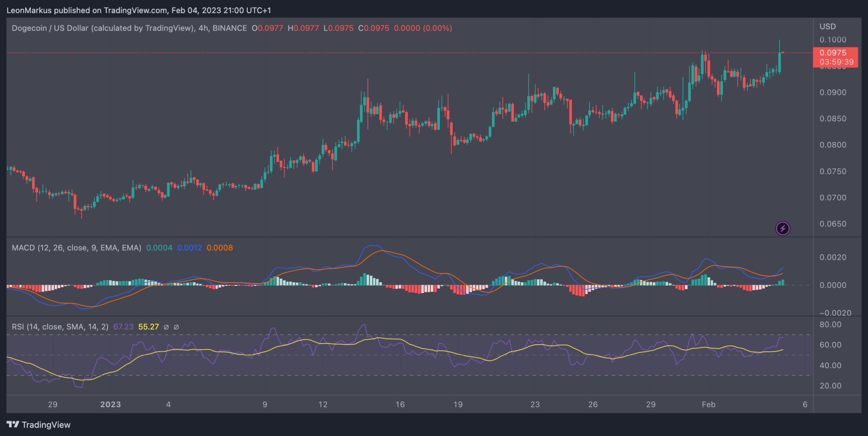Click date 12 on the time axis

coord(323,404)
